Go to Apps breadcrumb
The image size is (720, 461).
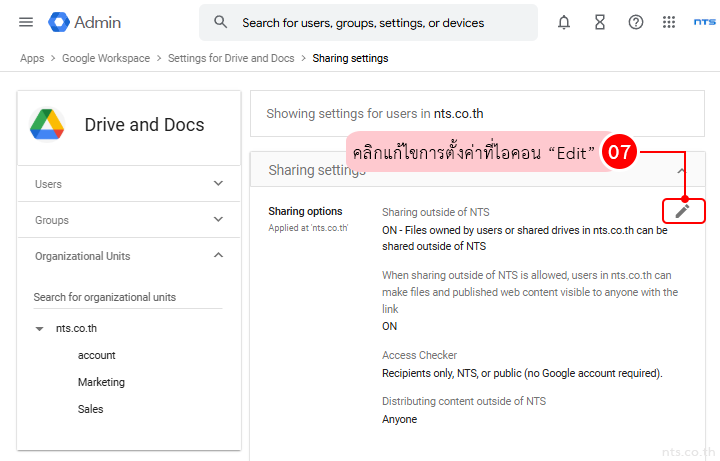32,58
